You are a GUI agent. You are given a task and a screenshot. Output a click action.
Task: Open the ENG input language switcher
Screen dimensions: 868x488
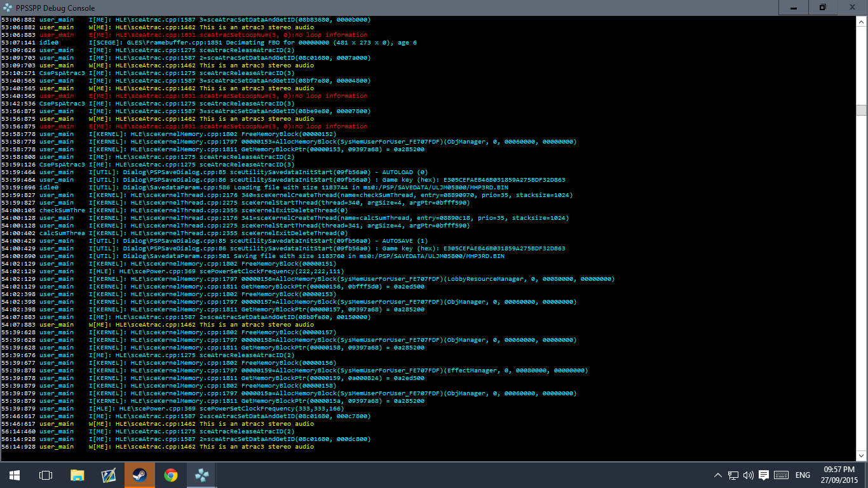803,475
